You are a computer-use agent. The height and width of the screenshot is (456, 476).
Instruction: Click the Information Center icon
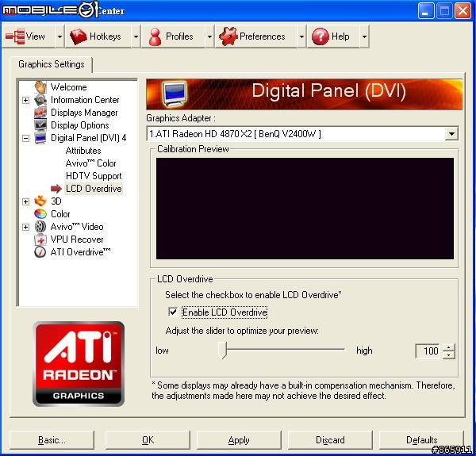click(x=40, y=100)
